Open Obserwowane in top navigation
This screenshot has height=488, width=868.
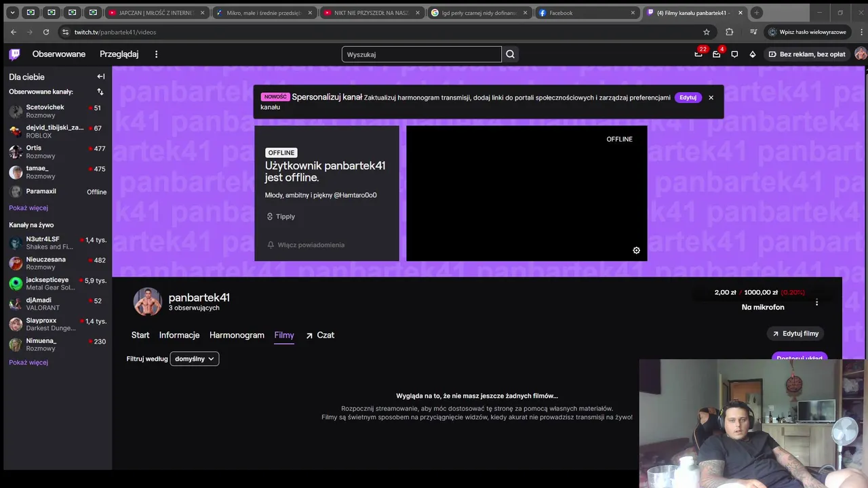click(59, 54)
